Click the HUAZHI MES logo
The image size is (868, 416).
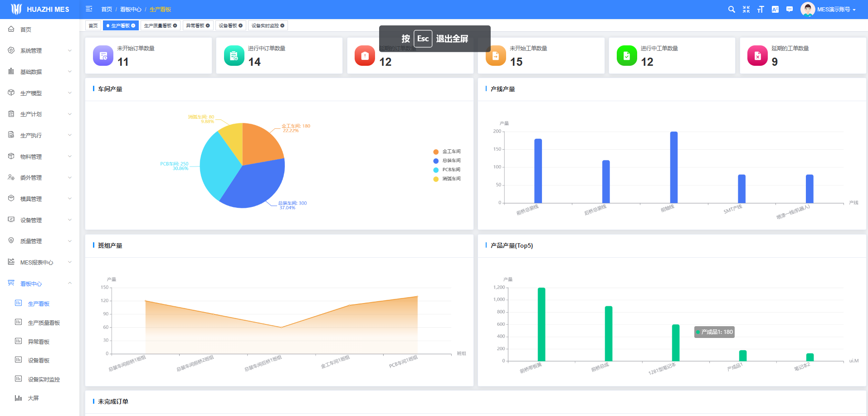click(40, 10)
